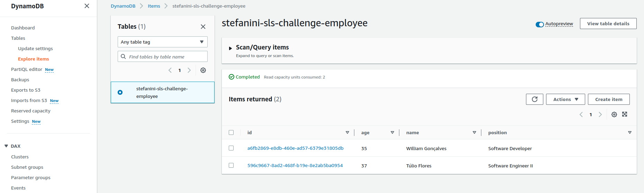Viewport: 644px width, 193px height.
Task: Click the search magnifier icon in table finder
Action: (x=123, y=56)
